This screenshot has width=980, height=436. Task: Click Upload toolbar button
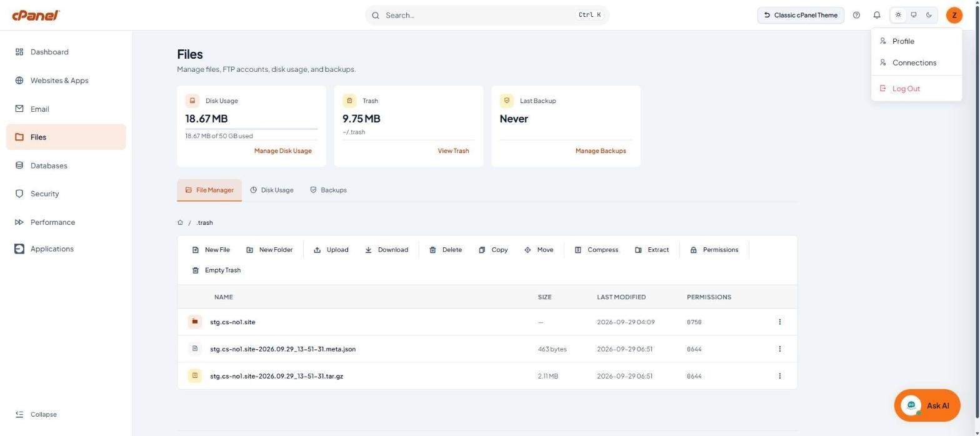point(331,250)
